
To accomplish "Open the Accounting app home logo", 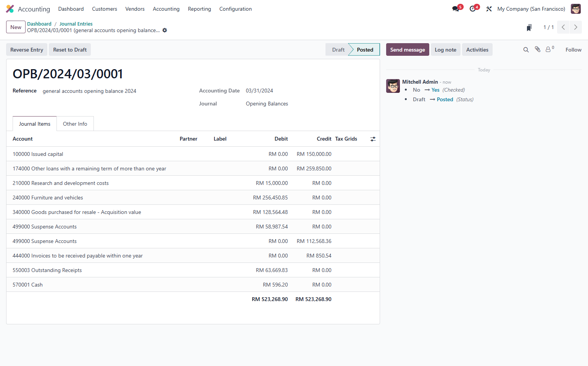I will (x=10, y=9).
